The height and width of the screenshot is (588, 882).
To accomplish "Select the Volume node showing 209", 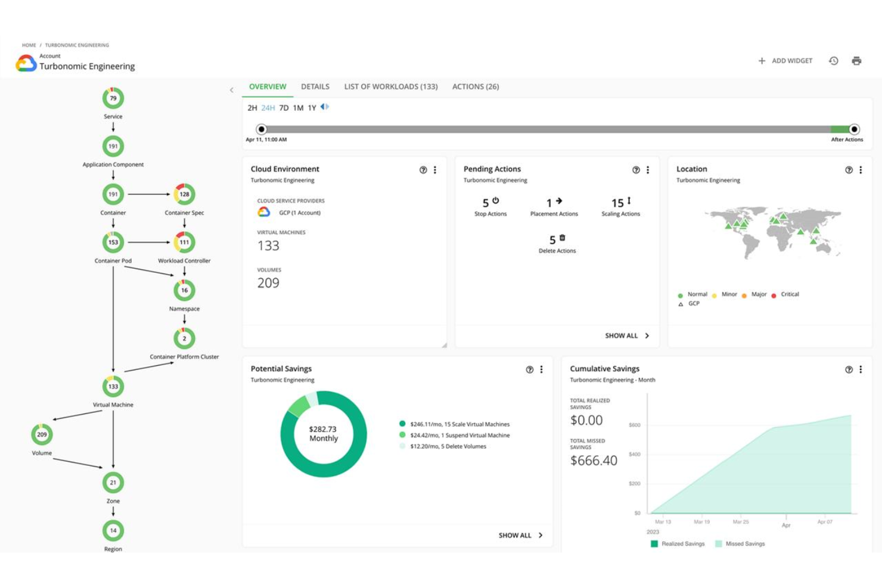I will [x=42, y=434].
